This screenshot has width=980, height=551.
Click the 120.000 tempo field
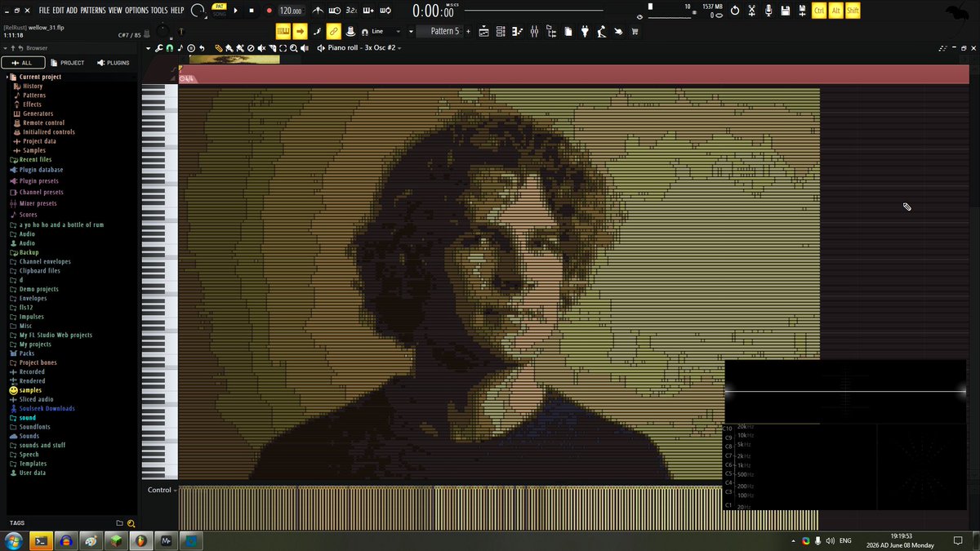click(289, 11)
